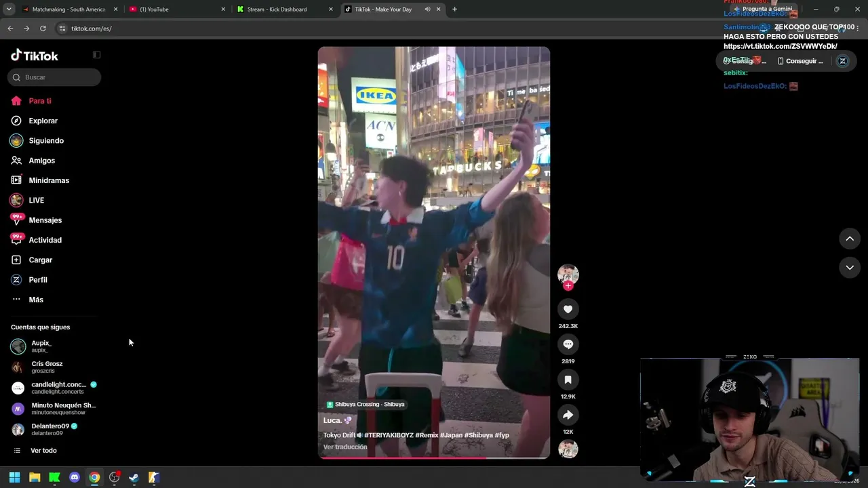
Task: Mute the TikTok tab audio icon
Action: pyautogui.click(x=427, y=9)
